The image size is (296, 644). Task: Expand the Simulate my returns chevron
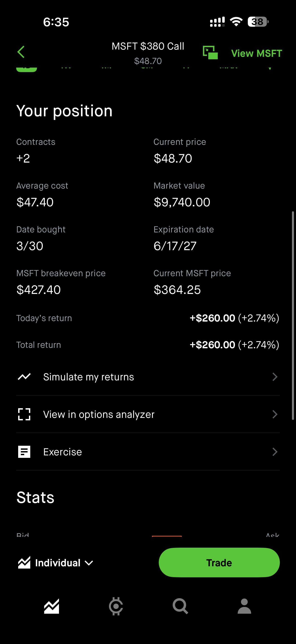pyautogui.click(x=275, y=377)
